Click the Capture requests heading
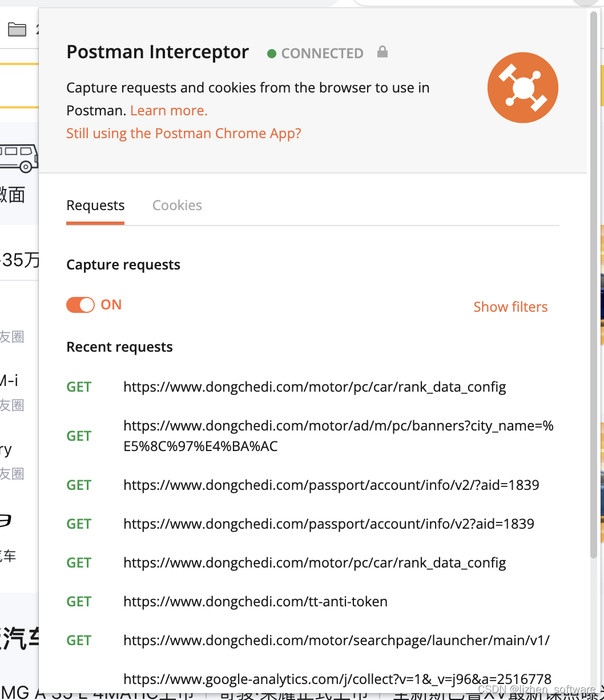 [x=123, y=265]
